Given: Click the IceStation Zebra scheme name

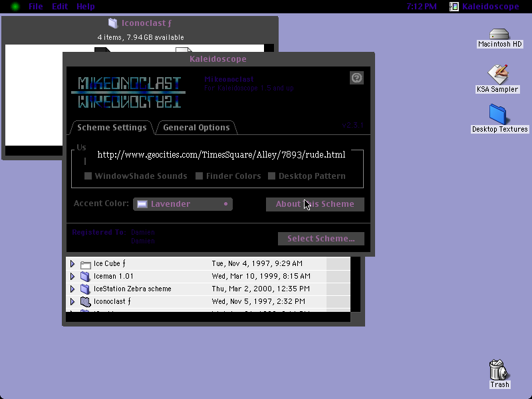Looking at the screenshot, I should [x=132, y=289].
